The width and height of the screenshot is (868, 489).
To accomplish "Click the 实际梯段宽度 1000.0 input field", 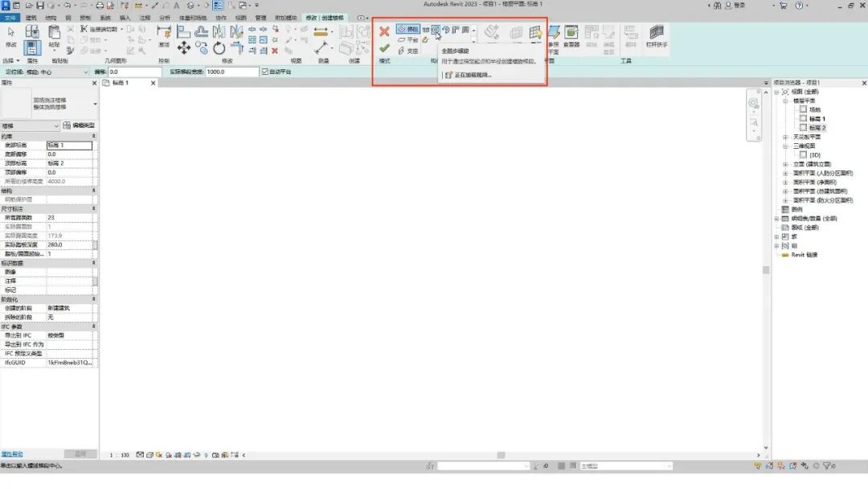I will pos(231,72).
